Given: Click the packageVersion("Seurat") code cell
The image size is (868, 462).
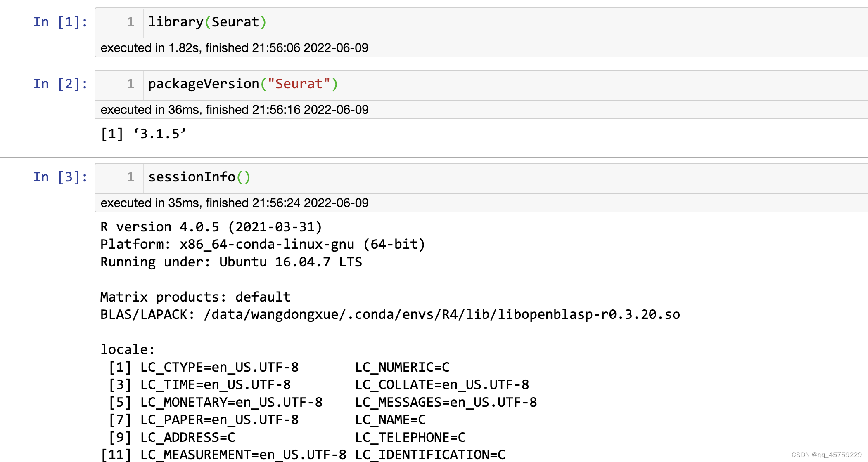Looking at the screenshot, I should pyautogui.click(x=481, y=85).
